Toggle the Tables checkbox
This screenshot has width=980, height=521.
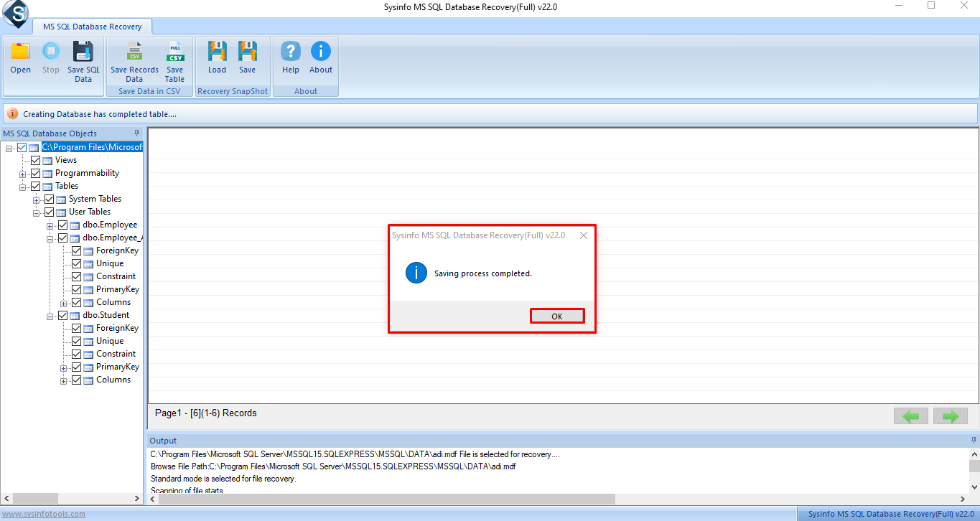point(35,186)
